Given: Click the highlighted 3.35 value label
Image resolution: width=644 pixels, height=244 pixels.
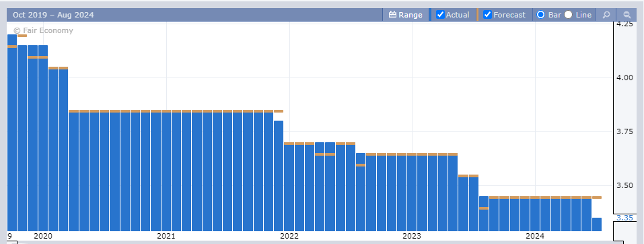Looking at the screenshot, I should (x=624, y=218).
